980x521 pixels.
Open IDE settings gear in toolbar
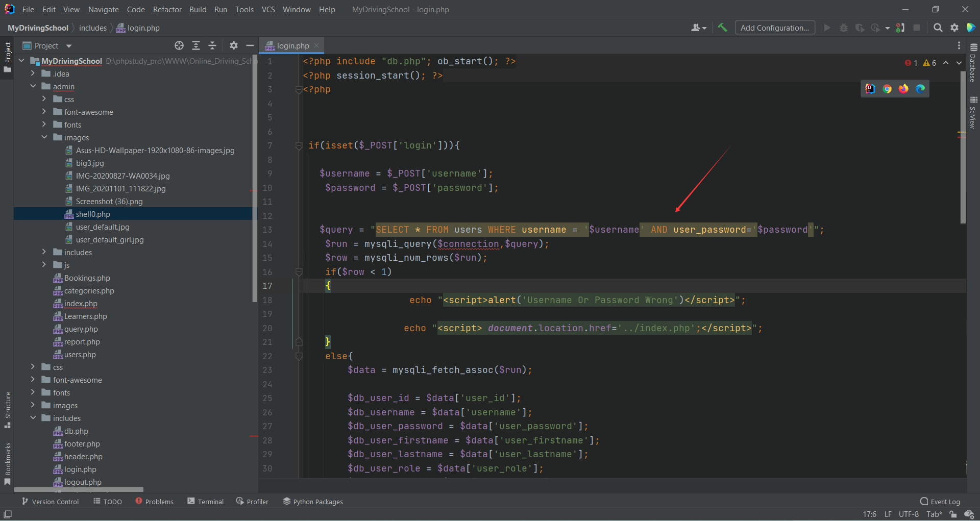(x=954, y=28)
